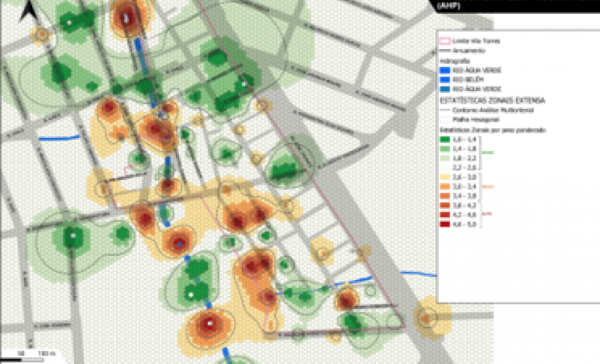600x364 pixels.
Task: Click the 3,8 – 4,2 legend range label
Action: (x=464, y=205)
